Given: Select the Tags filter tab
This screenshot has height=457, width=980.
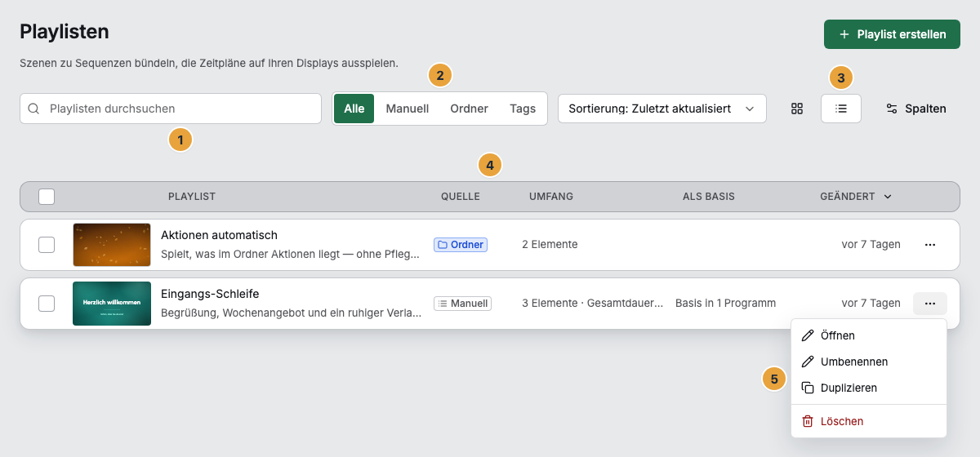Looking at the screenshot, I should click(x=523, y=109).
